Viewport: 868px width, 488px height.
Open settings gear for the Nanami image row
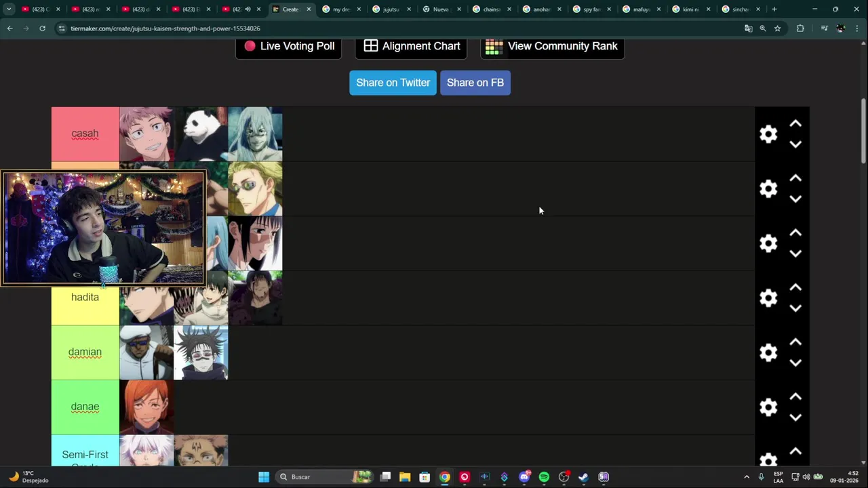(768, 188)
